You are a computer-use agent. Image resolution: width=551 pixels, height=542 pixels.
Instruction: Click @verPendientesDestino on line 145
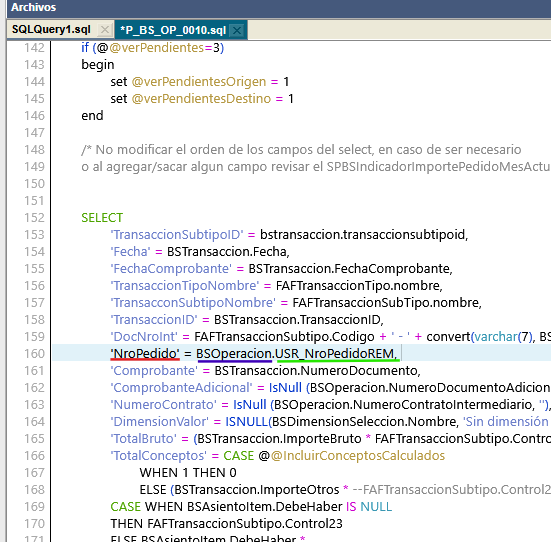(x=201, y=99)
